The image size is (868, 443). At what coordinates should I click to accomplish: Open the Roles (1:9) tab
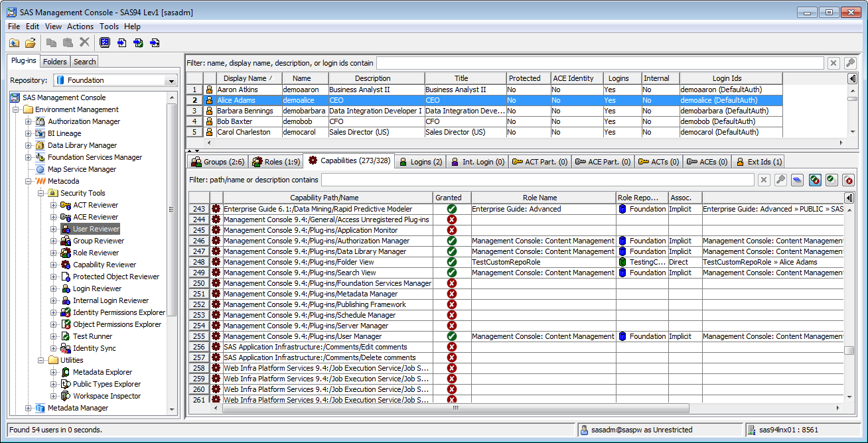(276, 161)
